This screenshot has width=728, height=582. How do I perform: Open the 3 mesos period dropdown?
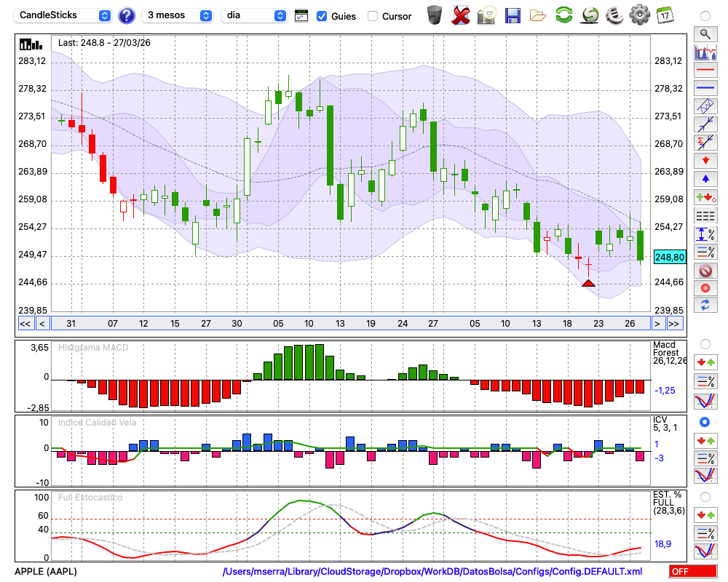[x=178, y=15]
